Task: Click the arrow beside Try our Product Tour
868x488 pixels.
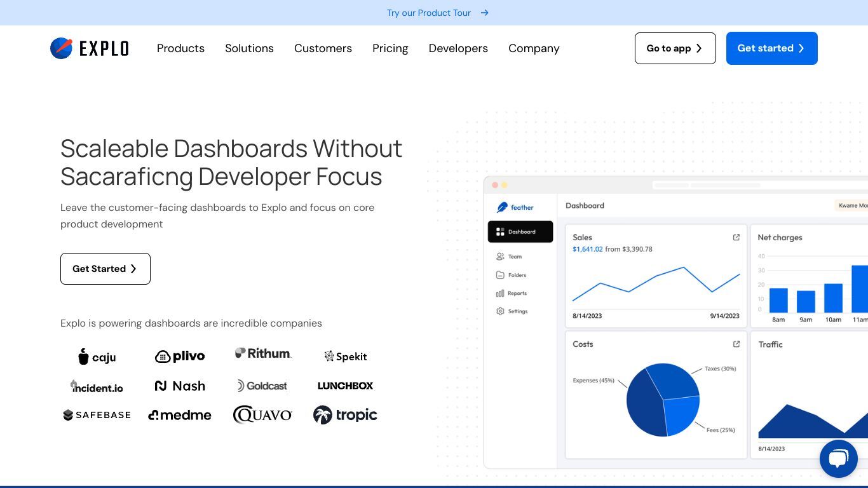Action: click(x=485, y=13)
